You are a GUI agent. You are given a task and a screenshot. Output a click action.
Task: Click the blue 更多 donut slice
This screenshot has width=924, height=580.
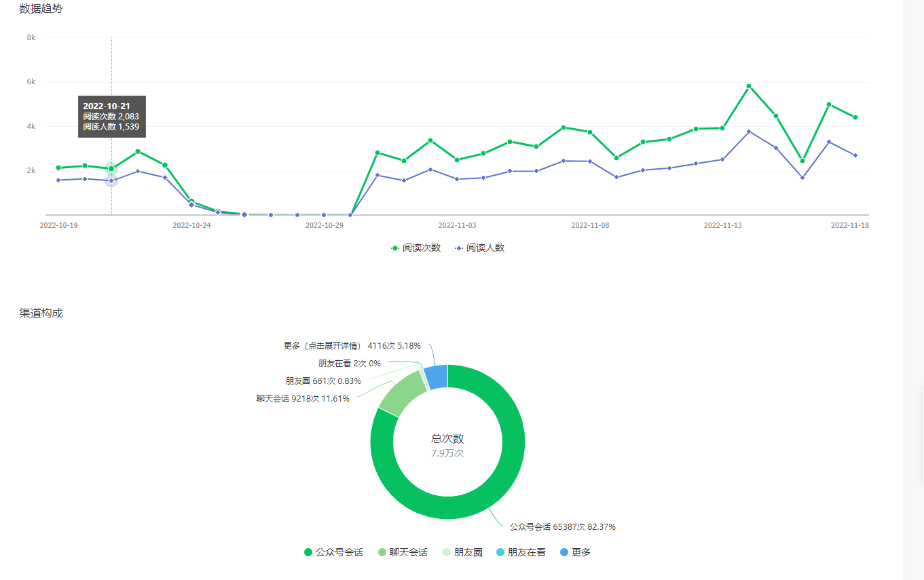click(x=437, y=376)
